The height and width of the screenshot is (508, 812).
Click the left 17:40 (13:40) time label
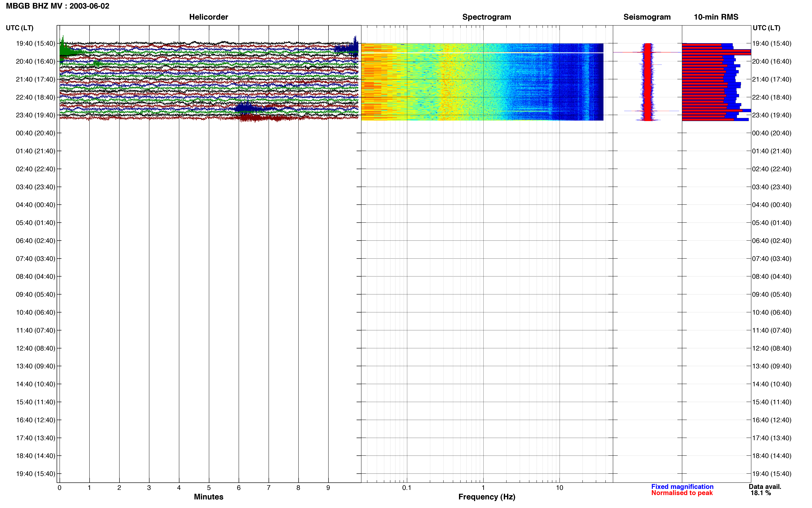coord(36,438)
